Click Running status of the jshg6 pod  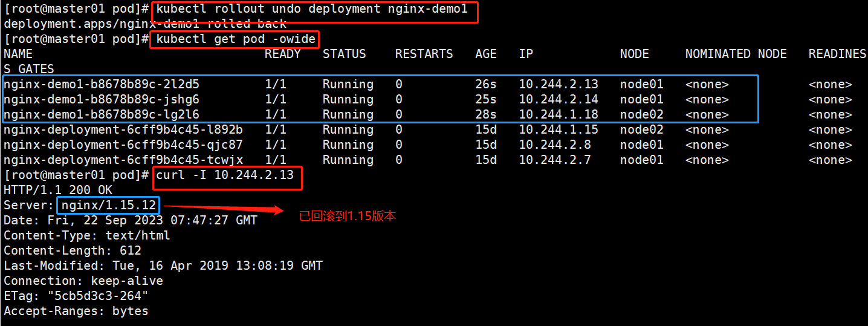click(348, 99)
